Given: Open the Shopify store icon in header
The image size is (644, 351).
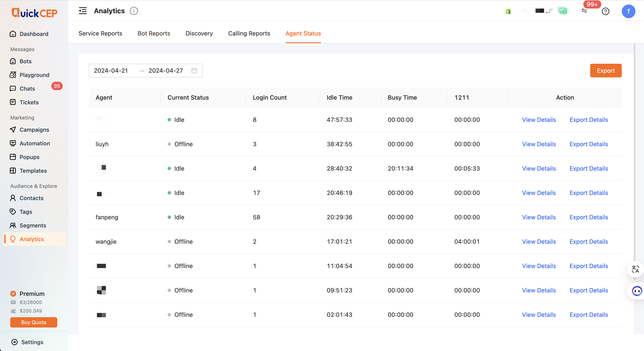Looking at the screenshot, I should (508, 11).
